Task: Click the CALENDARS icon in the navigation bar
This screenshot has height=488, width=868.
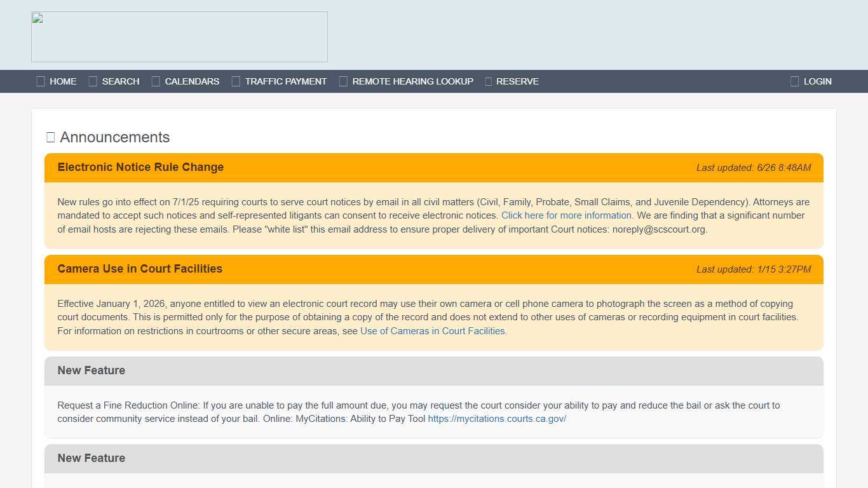Action: 156,81
